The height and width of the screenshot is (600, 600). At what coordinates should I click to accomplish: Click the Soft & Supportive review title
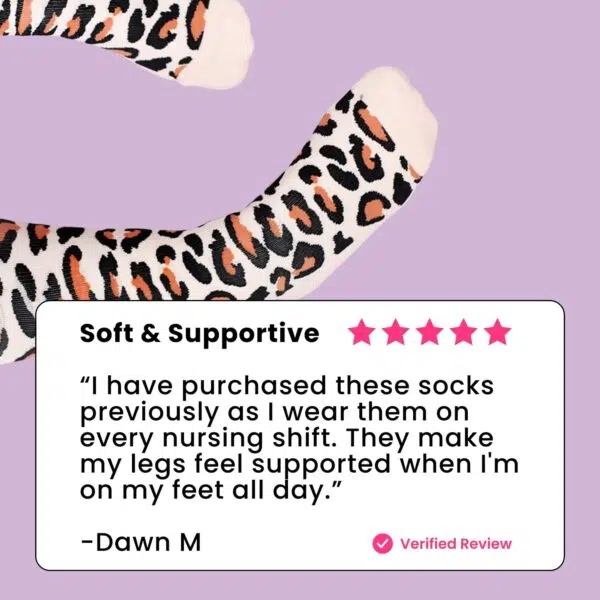(x=199, y=334)
